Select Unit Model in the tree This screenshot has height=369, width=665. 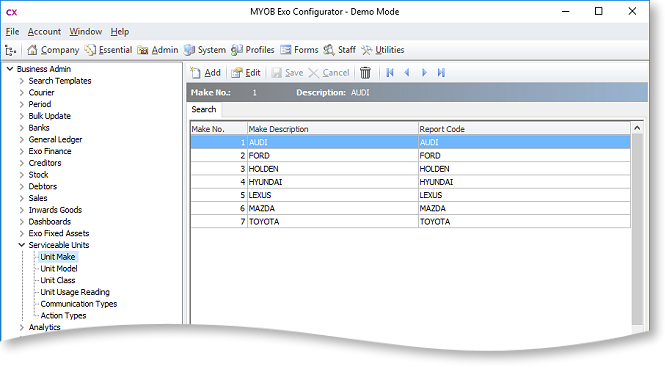[59, 269]
